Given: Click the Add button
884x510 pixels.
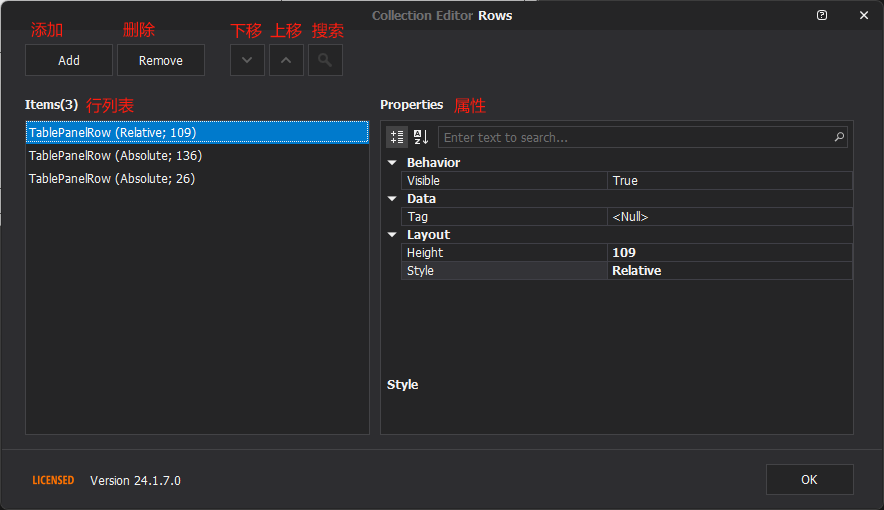Looking at the screenshot, I should [69, 60].
